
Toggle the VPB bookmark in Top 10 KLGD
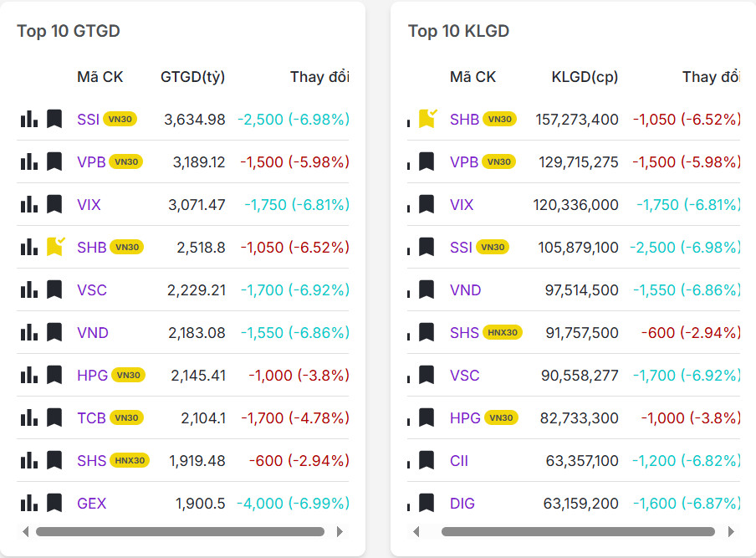click(427, 161)
